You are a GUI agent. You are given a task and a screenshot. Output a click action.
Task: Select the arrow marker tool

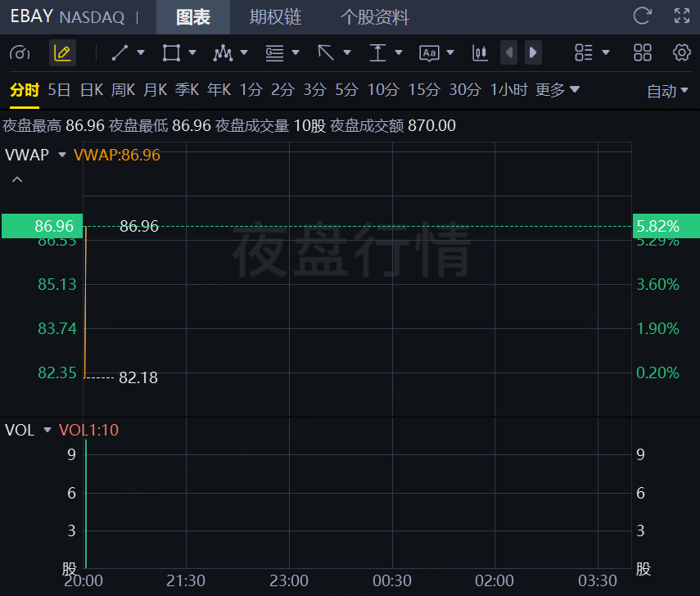[x=326, y=53]
